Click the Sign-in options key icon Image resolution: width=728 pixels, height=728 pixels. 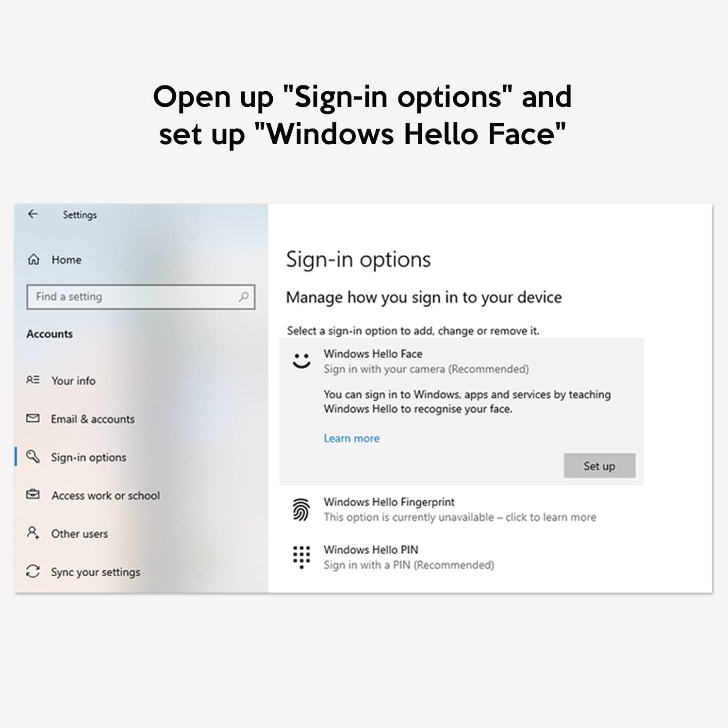[33, 457]
